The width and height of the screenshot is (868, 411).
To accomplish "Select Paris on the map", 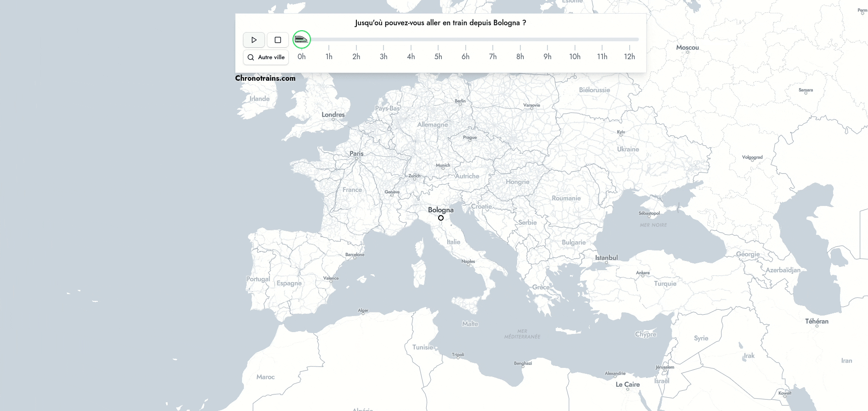I will 356,154.
